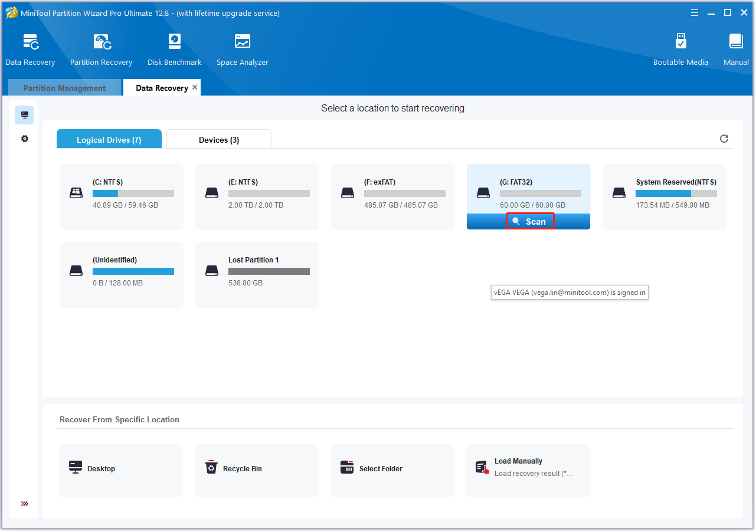Click Unidentified partition usage bar
The width and height of the screenshot is (756, 532).
click(x=133, y=271)
